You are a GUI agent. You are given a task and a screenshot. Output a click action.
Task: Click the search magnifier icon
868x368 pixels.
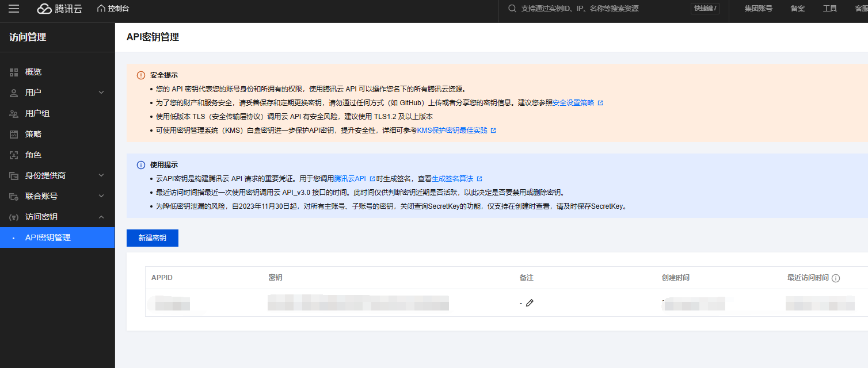(x=512, y=8)
